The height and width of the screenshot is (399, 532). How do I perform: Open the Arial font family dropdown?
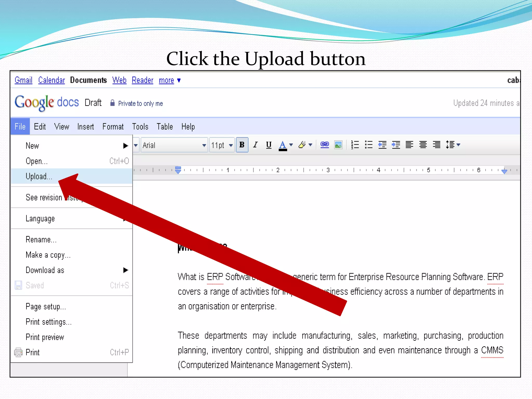tap(174, 145)
